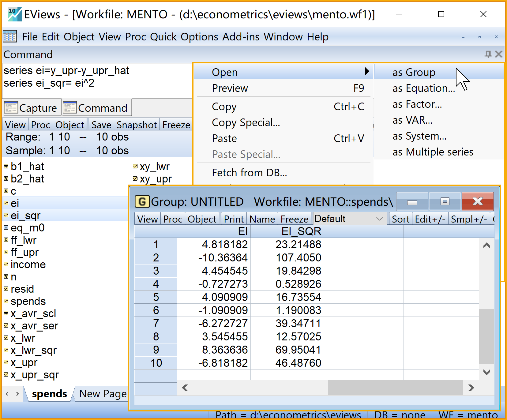Open the Quick menu in the menu bar
The image size is (507, 420).
click(x=163, y=37)
